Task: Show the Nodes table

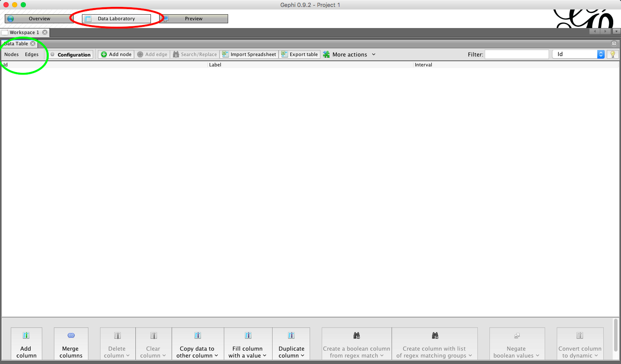Action: coord(12,54)
